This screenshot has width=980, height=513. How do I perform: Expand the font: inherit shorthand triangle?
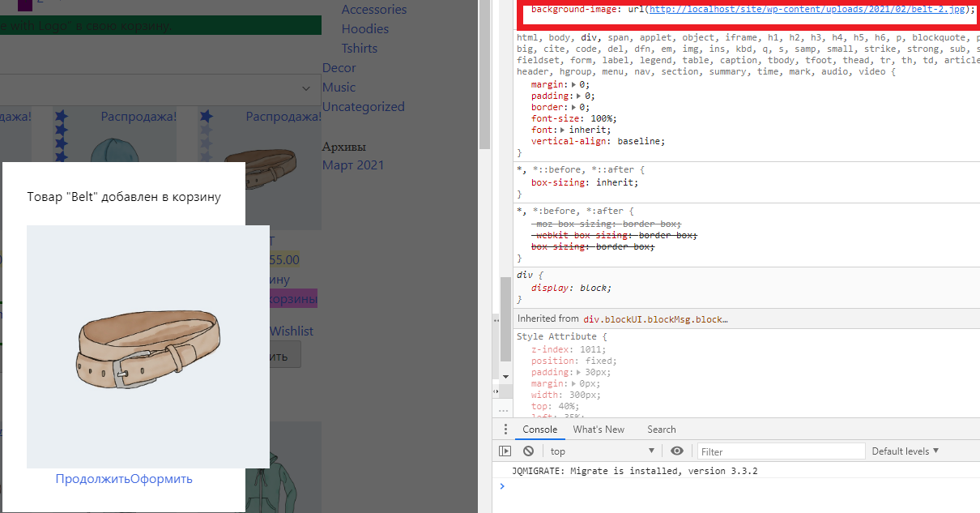click(561, 130)
